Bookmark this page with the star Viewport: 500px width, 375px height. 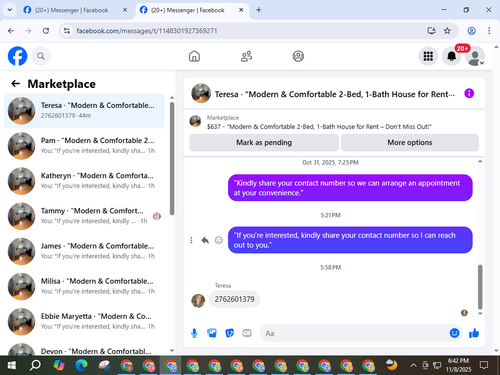447,31
